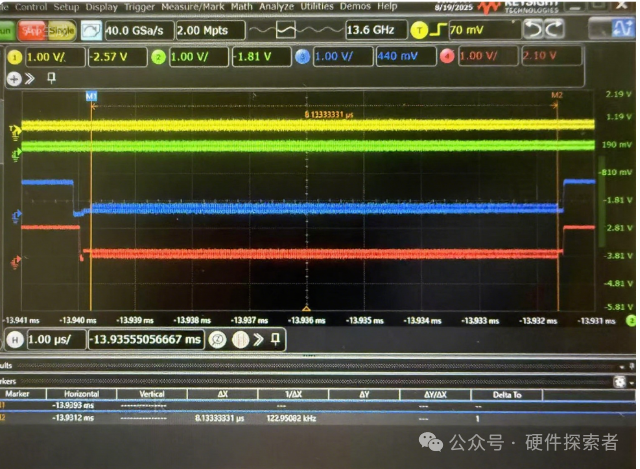Click the ΔX column header

tap(222, 394)
